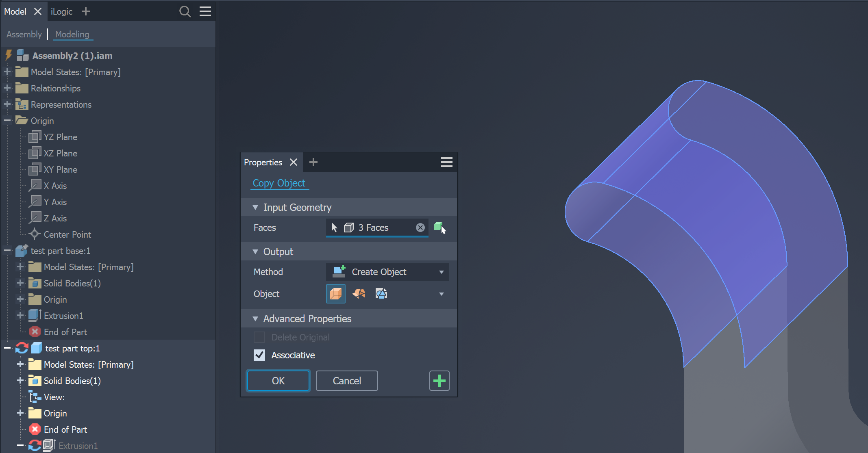Open the Object type dropdown arrow
Viewport: 868px width, 453px height.
pyautogui.click(x=442, y=294)
